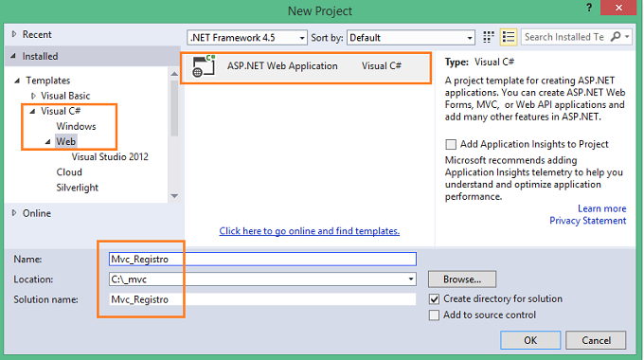Check Add to source control
644x360 pixels.
point(434,315)
